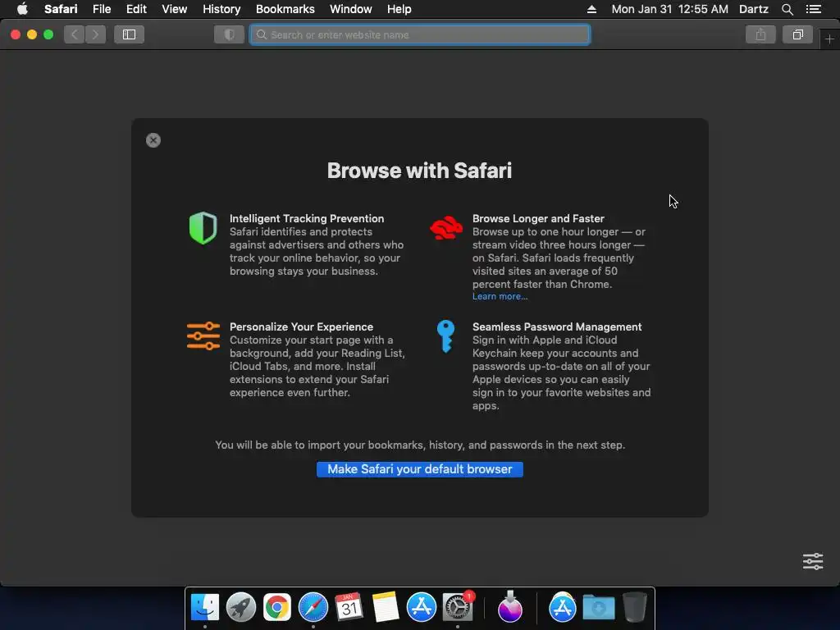The height and width of the screenshot is (630, 840).
Task: Open the File menu
Action: tap(102, 9)
